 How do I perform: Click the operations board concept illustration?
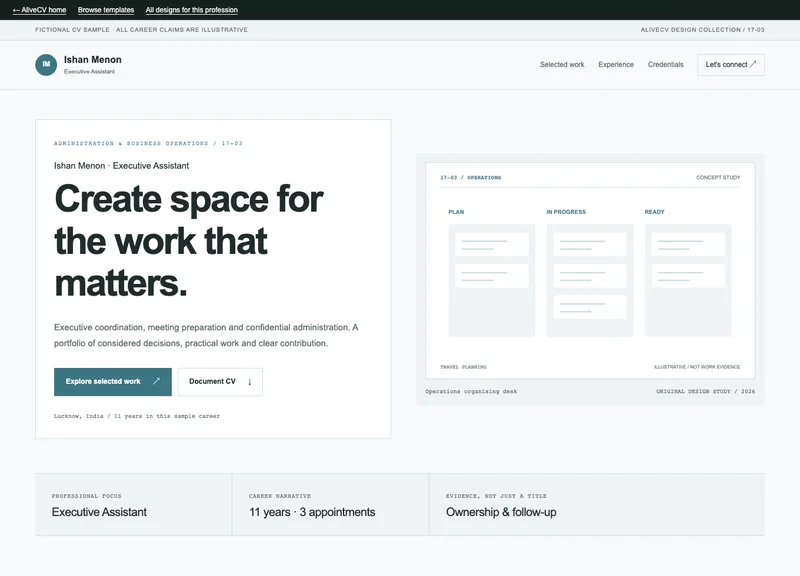point(590,270)
